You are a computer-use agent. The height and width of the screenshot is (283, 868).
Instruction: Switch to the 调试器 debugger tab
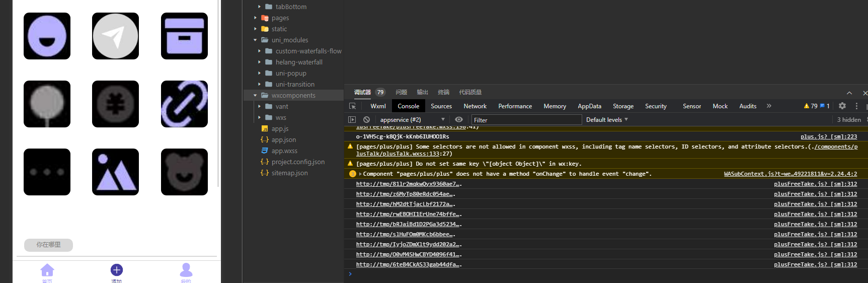pos(362,92)
